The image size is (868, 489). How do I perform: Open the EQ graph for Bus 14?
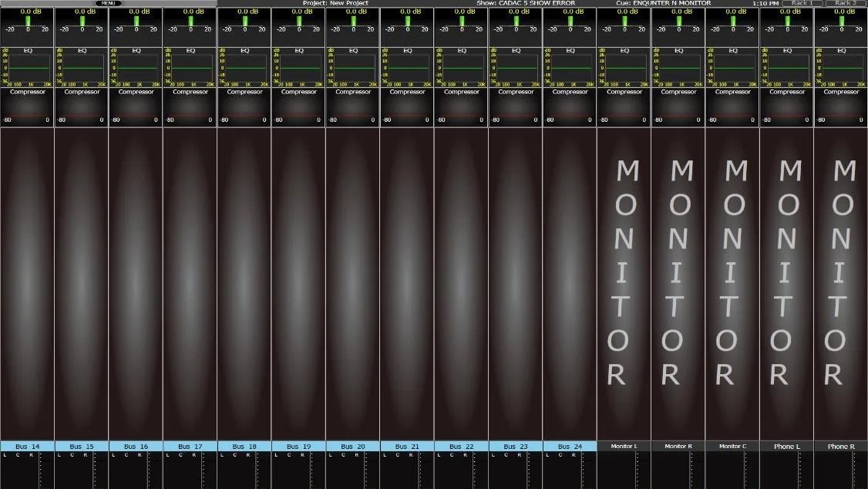pos(27,68)
